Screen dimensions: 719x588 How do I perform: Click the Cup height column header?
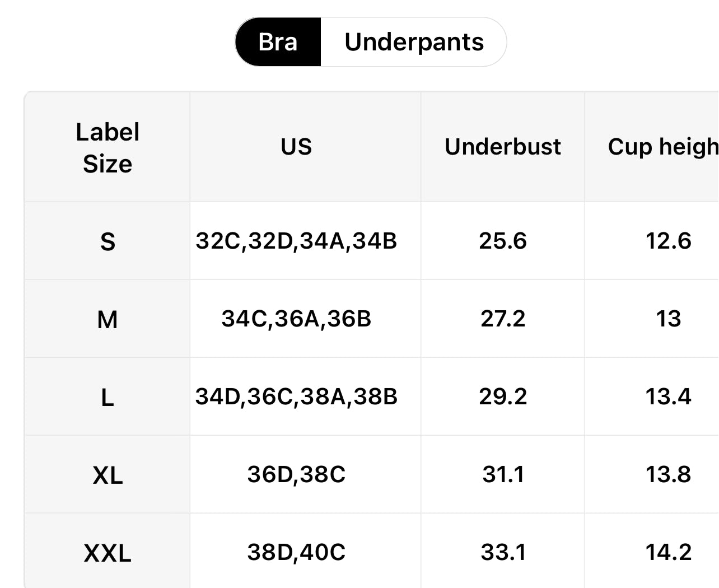[x=662, y=147]
